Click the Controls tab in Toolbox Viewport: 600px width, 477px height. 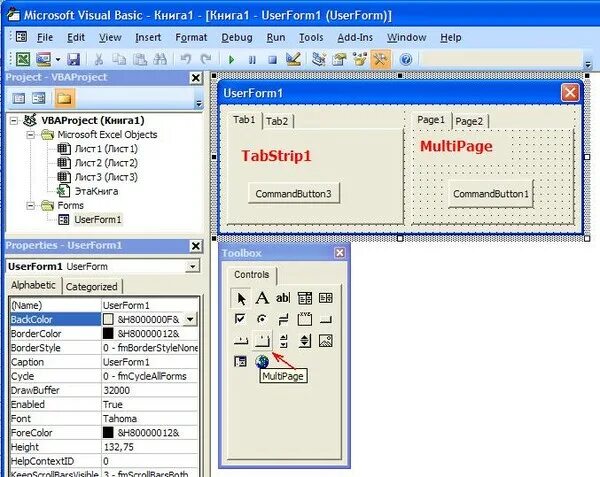tap(251, 275)
